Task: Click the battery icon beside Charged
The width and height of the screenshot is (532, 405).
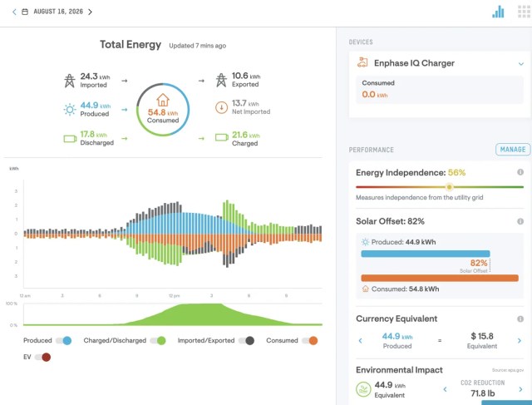Action: [x=222, y=137]
